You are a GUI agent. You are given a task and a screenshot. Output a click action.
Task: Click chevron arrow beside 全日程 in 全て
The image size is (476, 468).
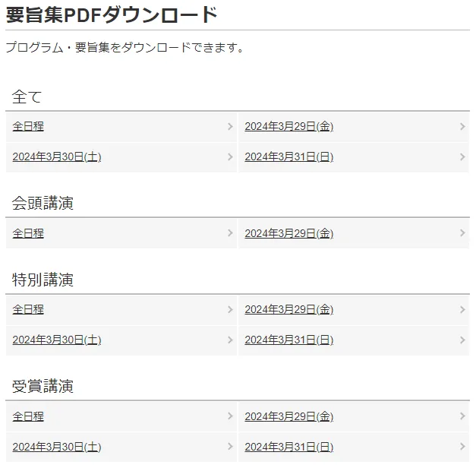click(230, 127)
